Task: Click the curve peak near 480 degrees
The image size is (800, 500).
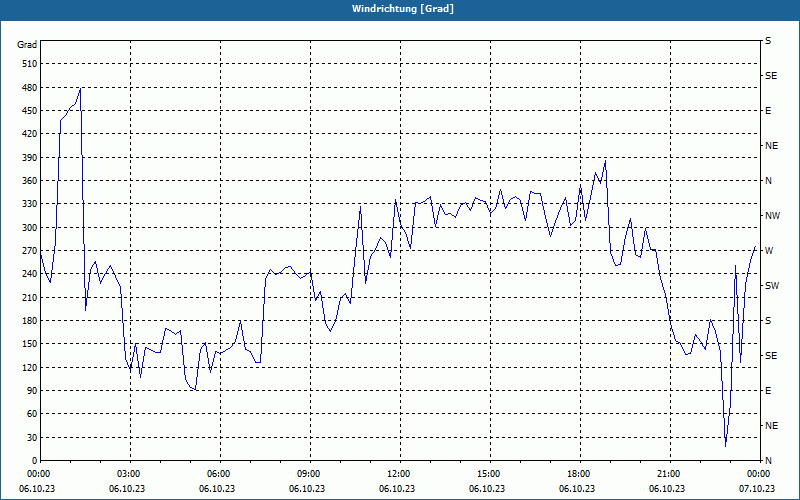Action: coord(80,88)
